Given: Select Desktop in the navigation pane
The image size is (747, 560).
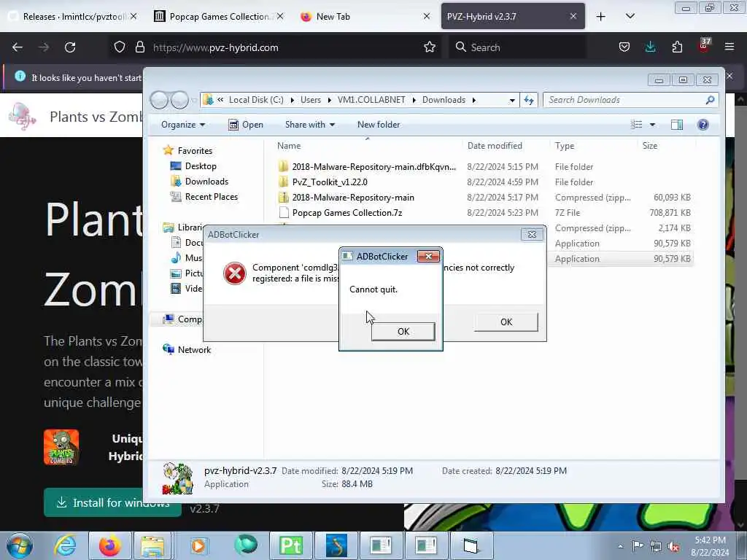Looking at the screenshot, I should point(201,166).
